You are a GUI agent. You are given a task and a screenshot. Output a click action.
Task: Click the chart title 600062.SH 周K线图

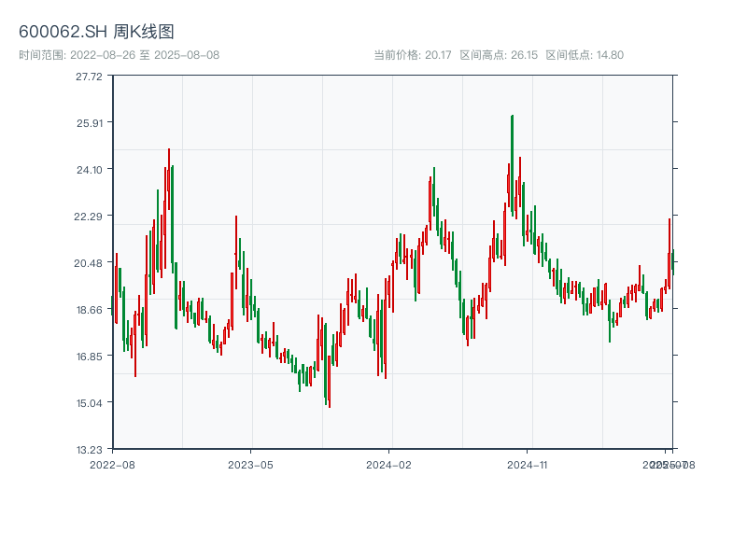[x=96, y=32]
